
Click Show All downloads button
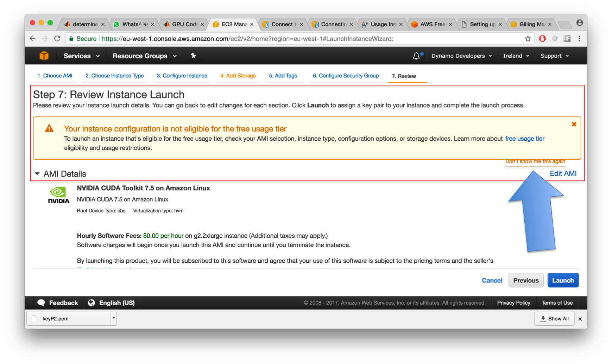[554, 319]
